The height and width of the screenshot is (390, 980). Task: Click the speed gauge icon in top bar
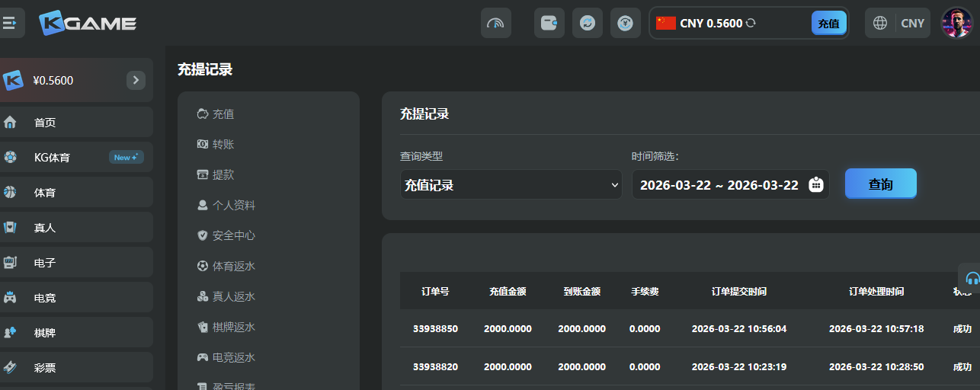click(x=495, y=23)
